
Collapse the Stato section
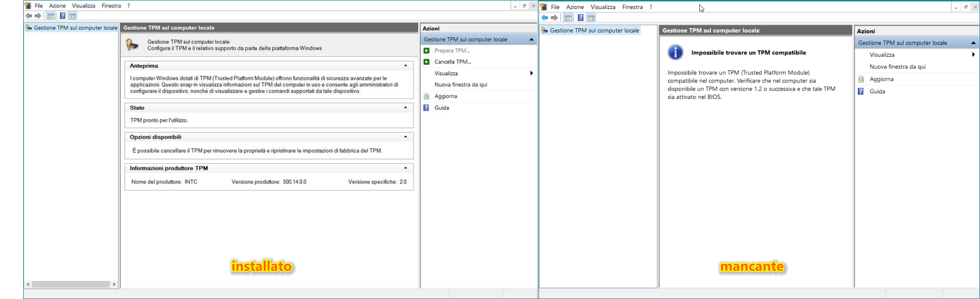(x=405, y=108)
